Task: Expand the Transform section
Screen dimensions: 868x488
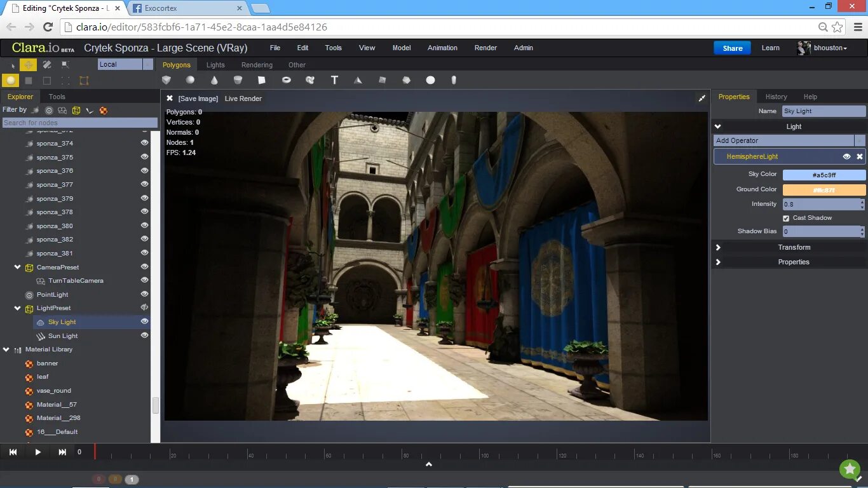Action: tap(789, 247)
